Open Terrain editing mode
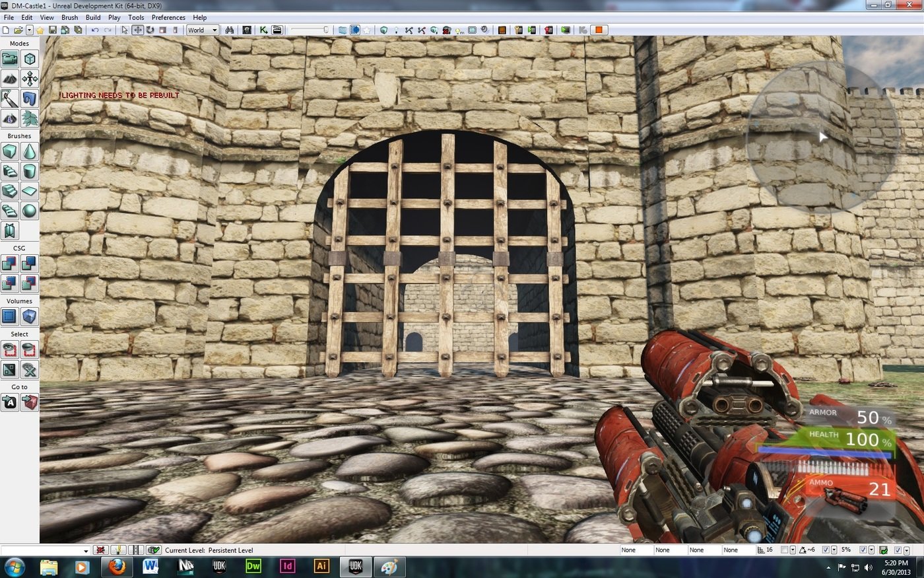Image resolution: width=924 pixels, height=578 pixels. (x=10, y=79)
